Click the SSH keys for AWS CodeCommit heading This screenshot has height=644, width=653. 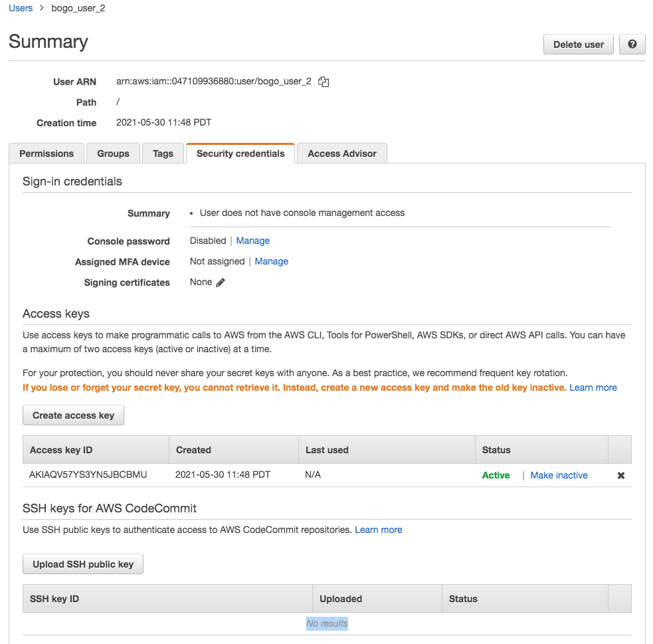tap(110, 508)
